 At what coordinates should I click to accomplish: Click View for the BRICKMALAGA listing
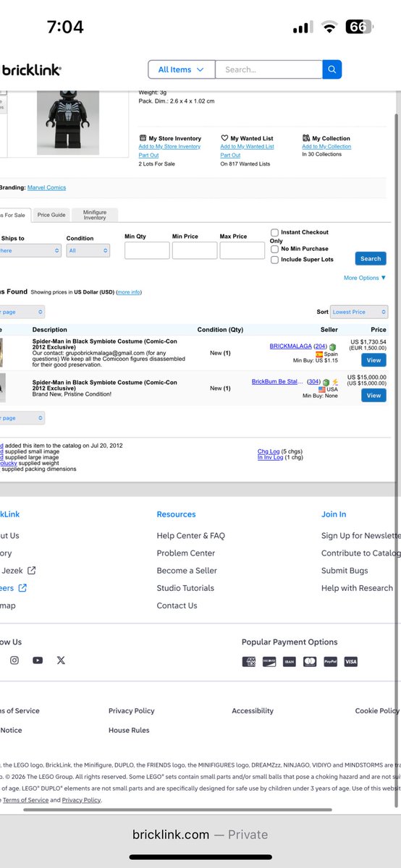pos(373,360)
